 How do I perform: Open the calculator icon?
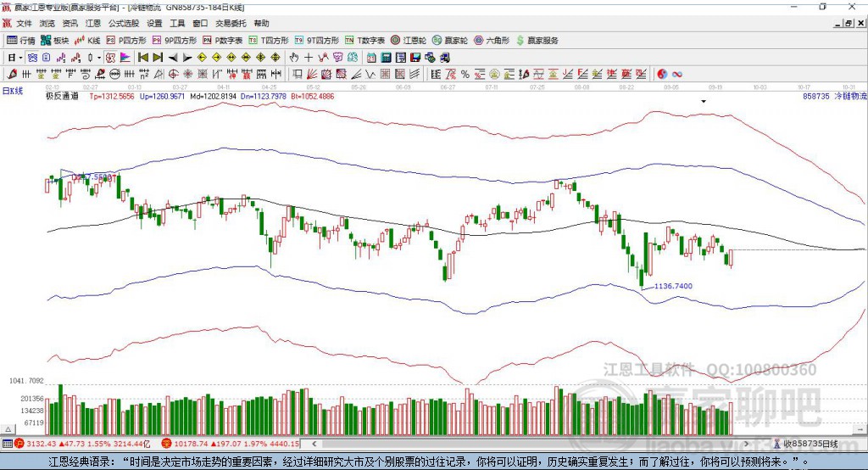[x=387, y=58]
